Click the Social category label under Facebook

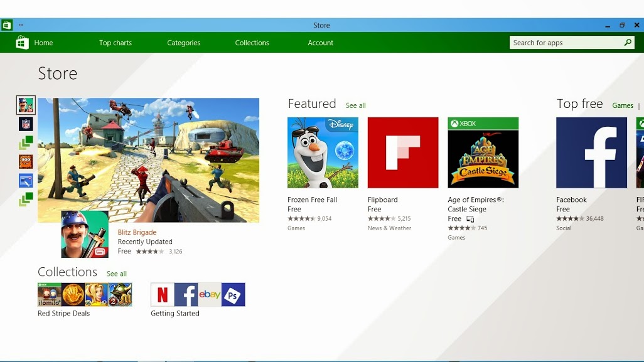564,228
